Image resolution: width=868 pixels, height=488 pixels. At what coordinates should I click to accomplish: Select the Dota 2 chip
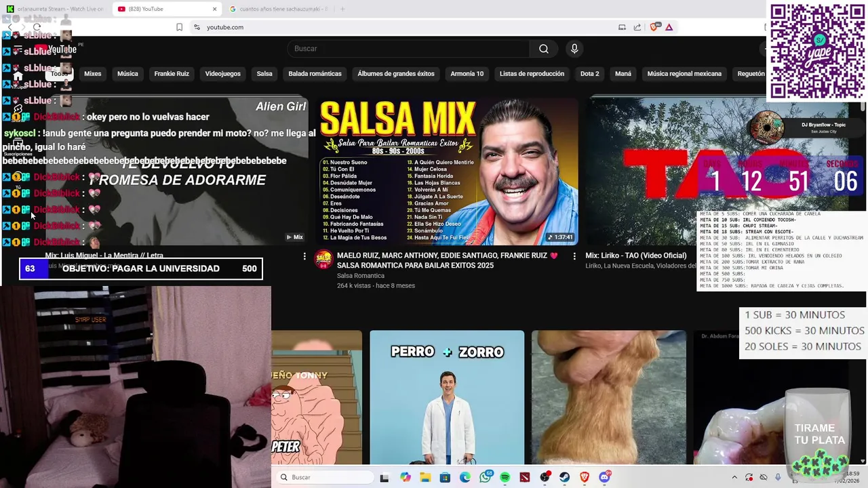tap(590, 74)
